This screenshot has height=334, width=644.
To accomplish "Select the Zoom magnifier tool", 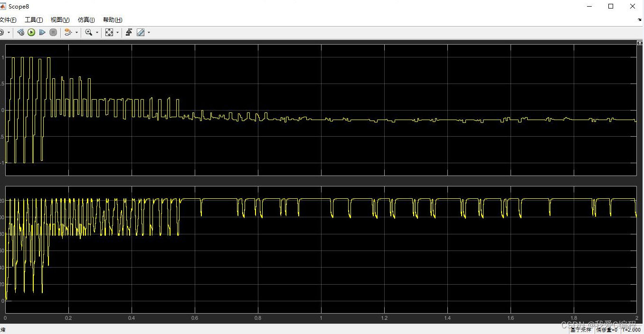I will pyautogui.click(x=88, y=32).
